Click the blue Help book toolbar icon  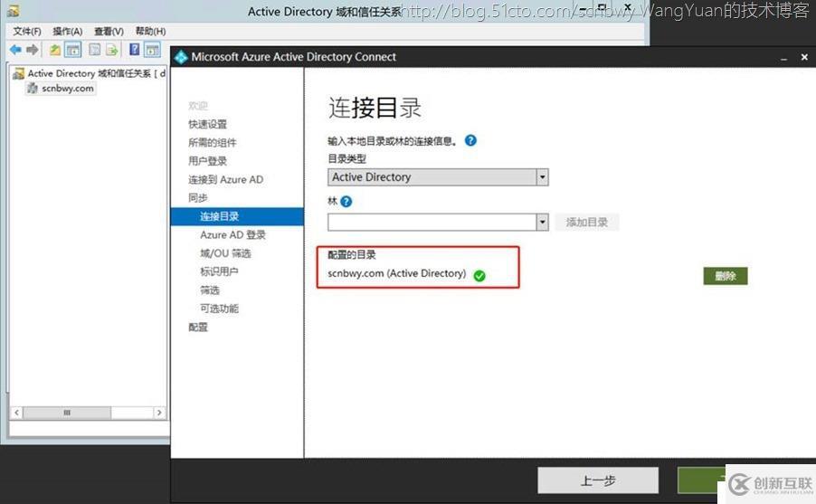point(135,50)
